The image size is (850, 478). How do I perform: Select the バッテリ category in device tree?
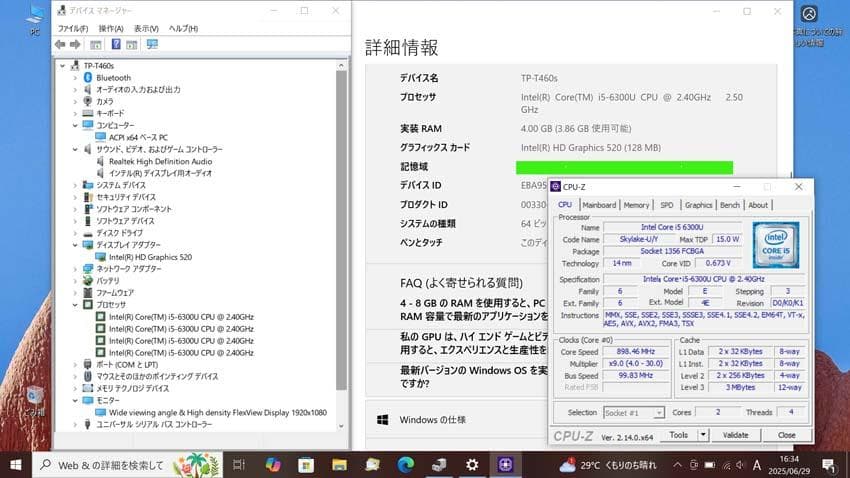[x=108, y=281]
